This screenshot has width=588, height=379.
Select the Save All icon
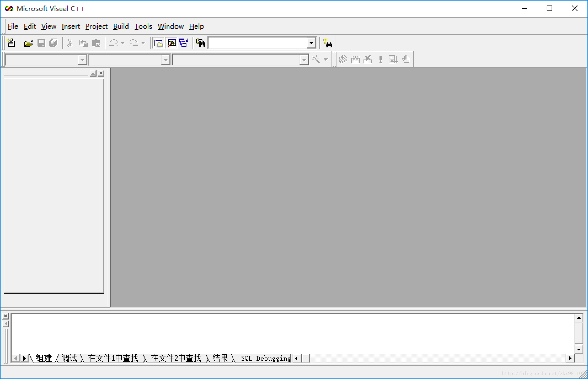pyautogui.click(x=53, y=43)
